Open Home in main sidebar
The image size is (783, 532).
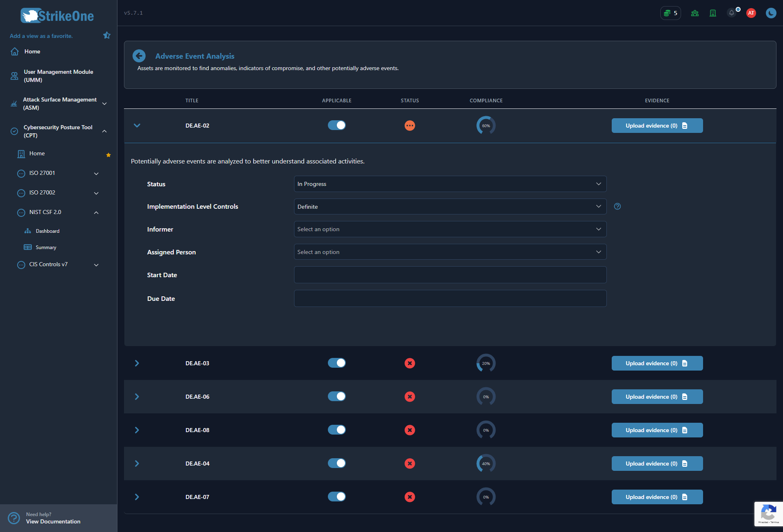click(x=32, y=51)
